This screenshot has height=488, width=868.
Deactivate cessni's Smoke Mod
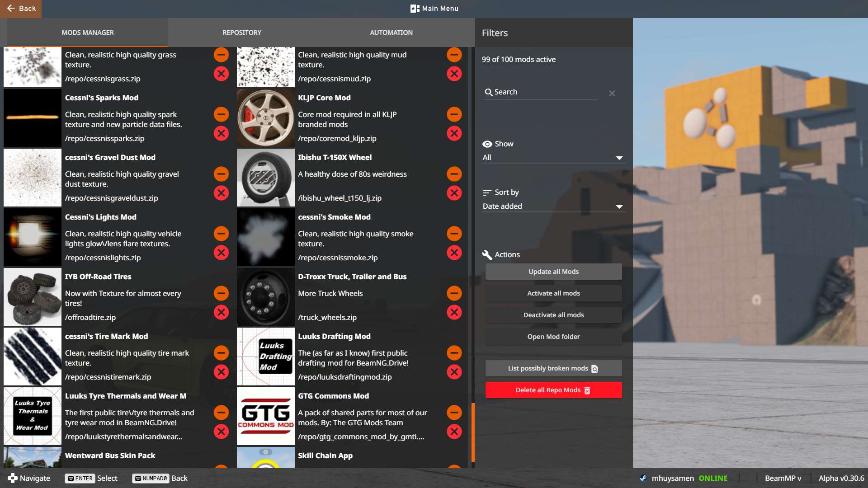tap(454, 234)
